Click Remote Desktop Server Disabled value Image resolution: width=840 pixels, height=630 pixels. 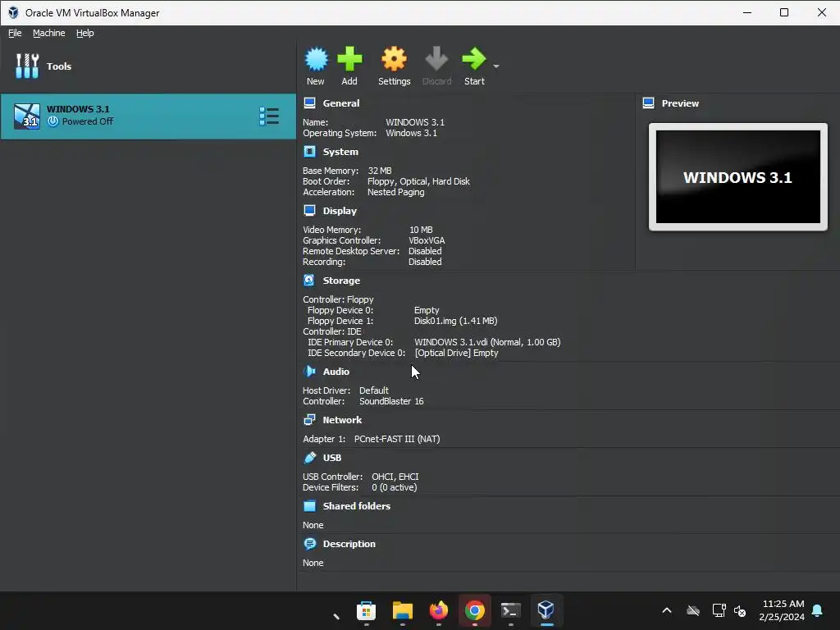click(x=425, y=251)
